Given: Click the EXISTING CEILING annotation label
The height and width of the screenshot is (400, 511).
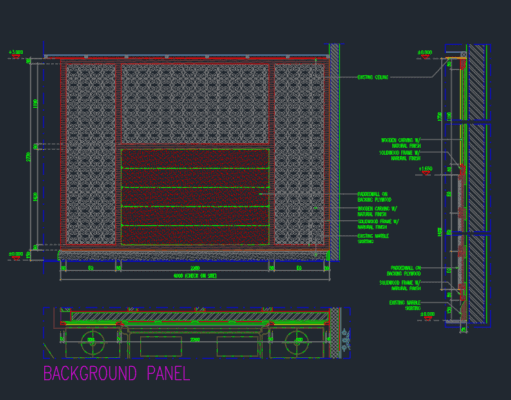Looking at the screenshot, I should tap(373, 77).
